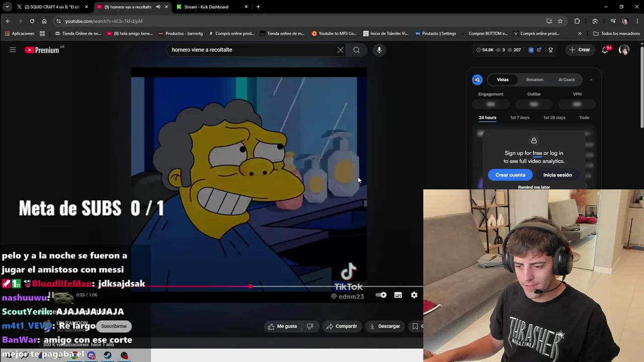Open the Inicio de Trámite bookmark
The image size is (644, 362).
pyautogui.click(x=385, y=34)
